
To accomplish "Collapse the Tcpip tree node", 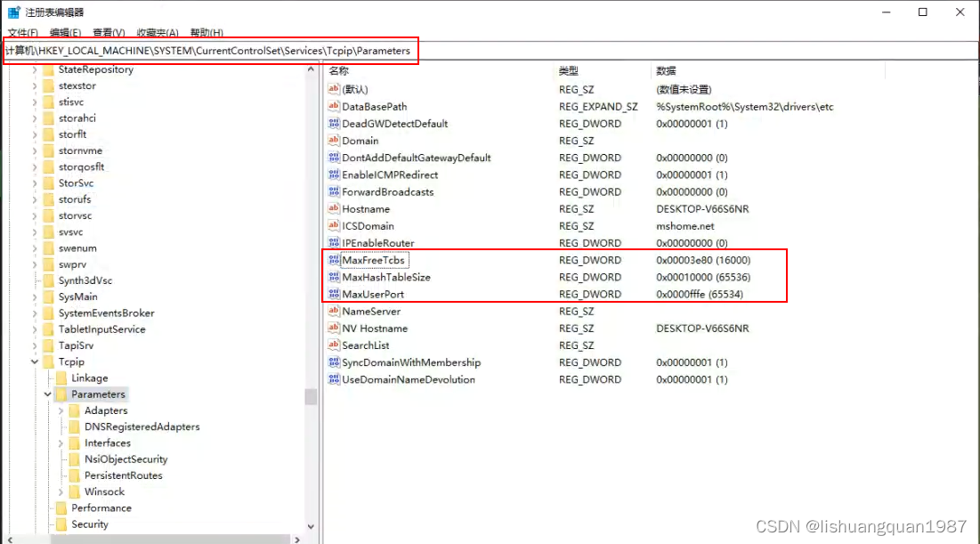I will tap(35, 362).
